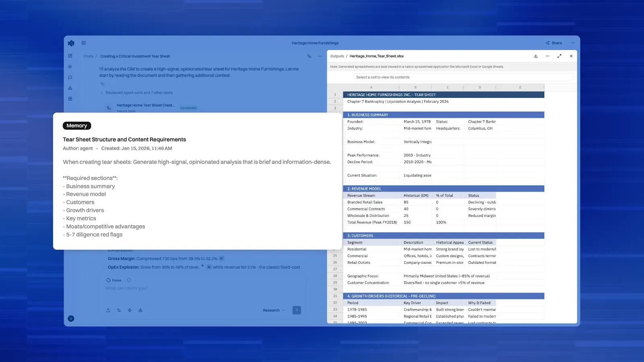Copy the assistant message with copy icon
This screenshot has height=362, width=644.
pos(102,84)
